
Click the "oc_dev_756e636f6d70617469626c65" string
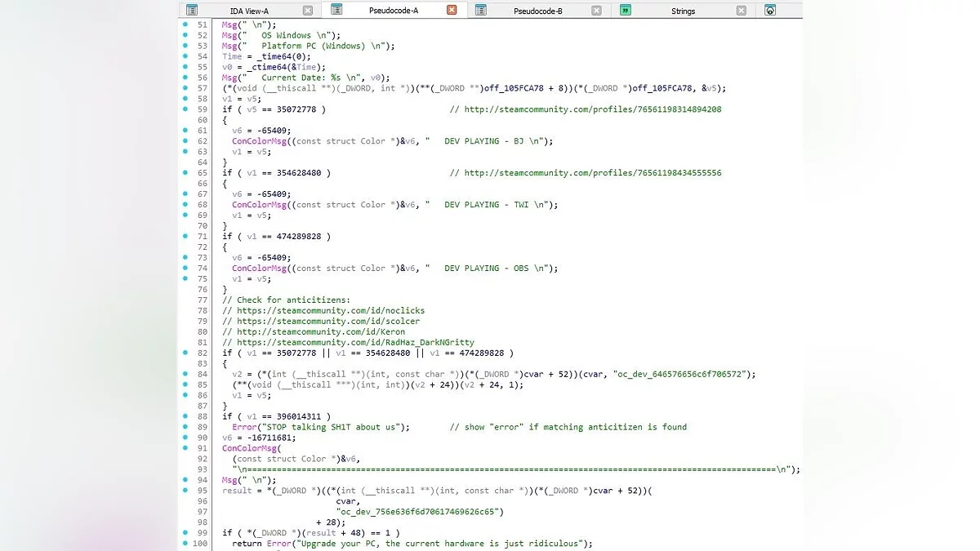pos(420,512)
